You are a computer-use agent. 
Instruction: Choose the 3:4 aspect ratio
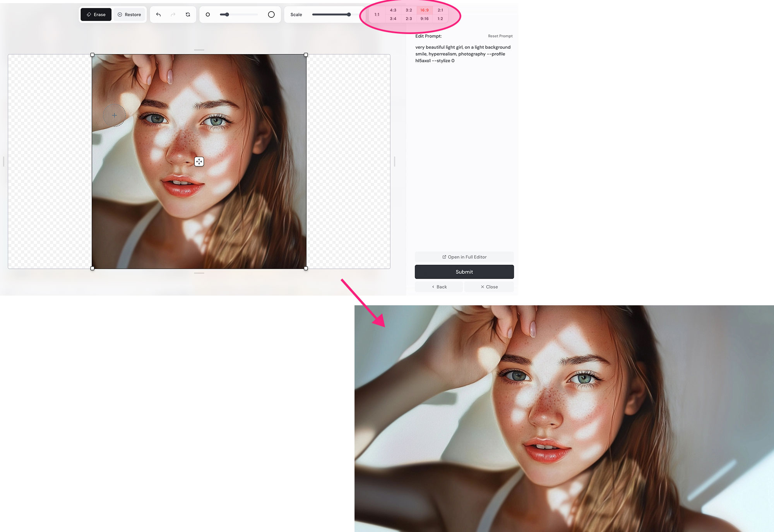click(x=393, y=19)
